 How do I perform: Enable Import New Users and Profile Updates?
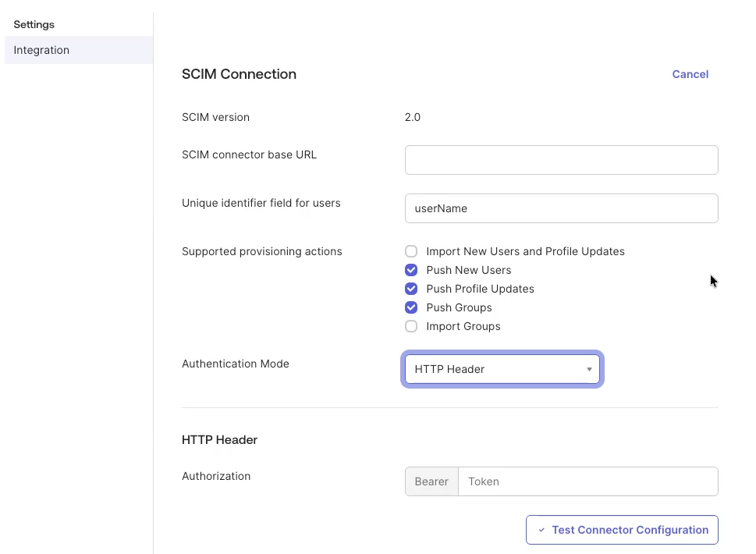pyautogui.click(x=411, y=251)
